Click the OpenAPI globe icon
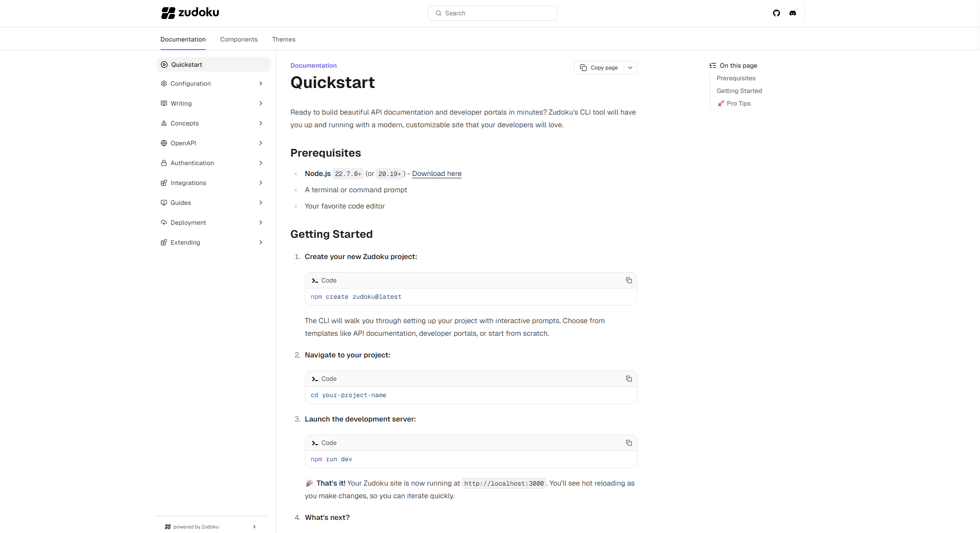The image size is (980, 533). click(x=164, y=143)
